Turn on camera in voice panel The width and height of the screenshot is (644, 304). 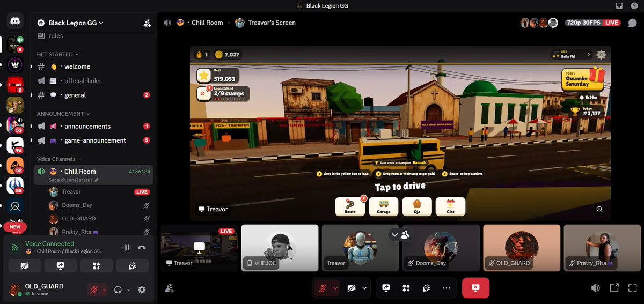tap(25, 266)
